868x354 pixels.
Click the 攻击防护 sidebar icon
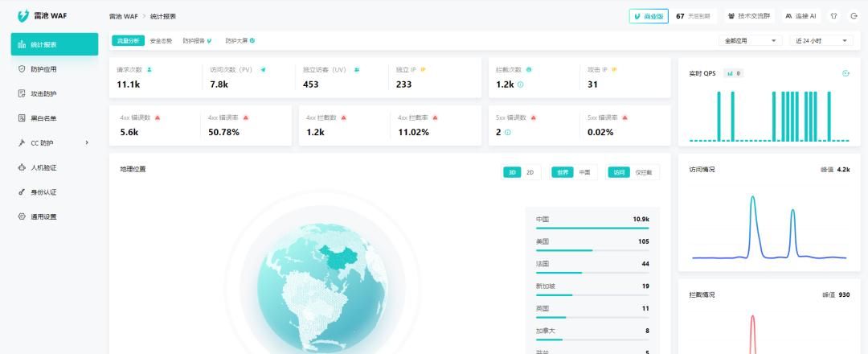click(23, 94)
